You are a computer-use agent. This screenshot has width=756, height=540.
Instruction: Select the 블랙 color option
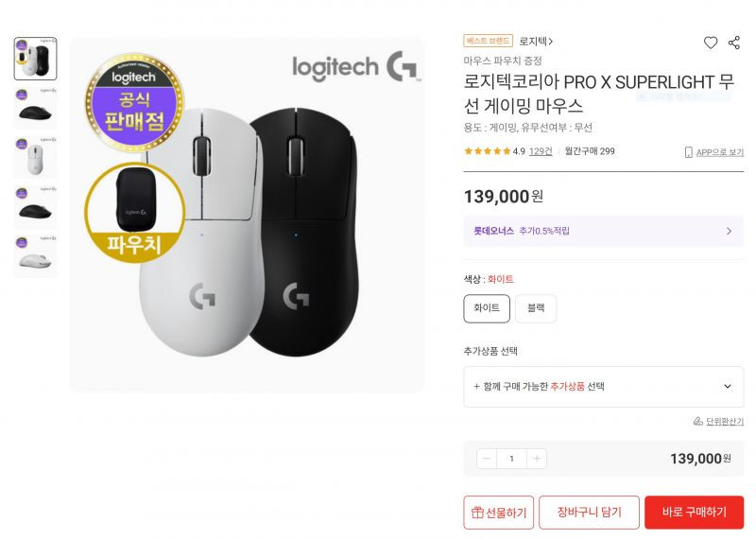(x=536, y=308)
